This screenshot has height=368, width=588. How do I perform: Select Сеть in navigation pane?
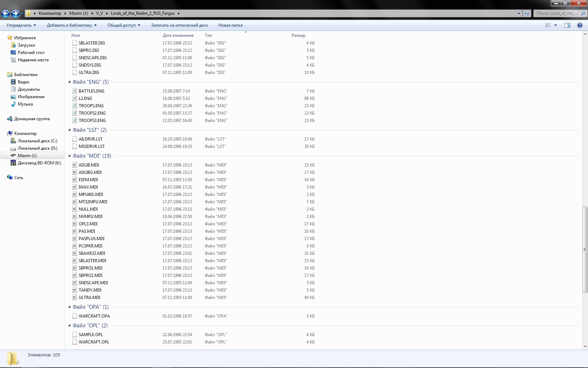point(19,178)
